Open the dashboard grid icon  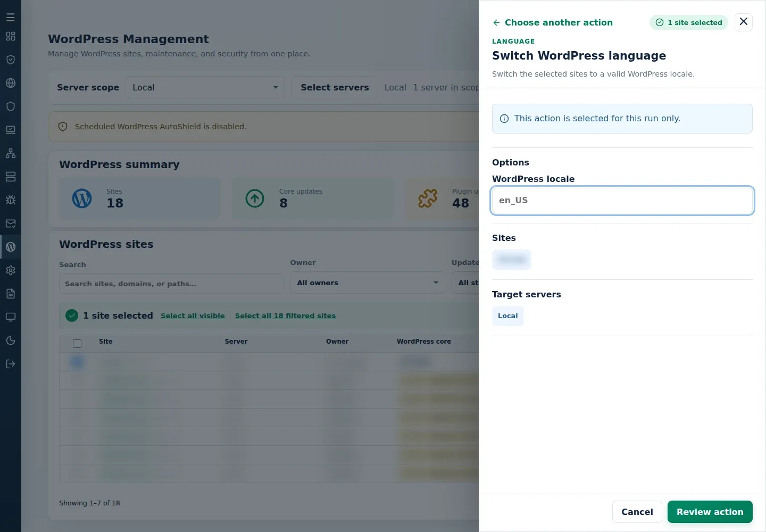tap(11, 36)
